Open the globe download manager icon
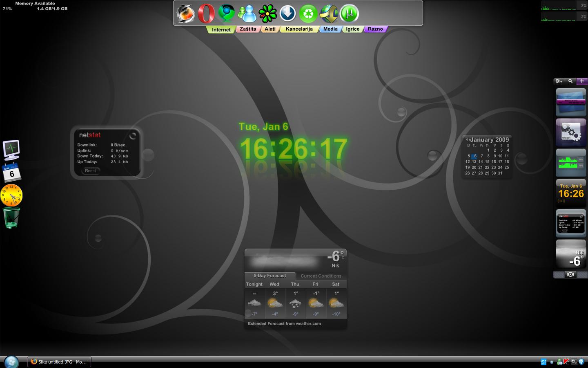Image resolution: width=588 pixels, height=368 pixels. tap(329, 13)
